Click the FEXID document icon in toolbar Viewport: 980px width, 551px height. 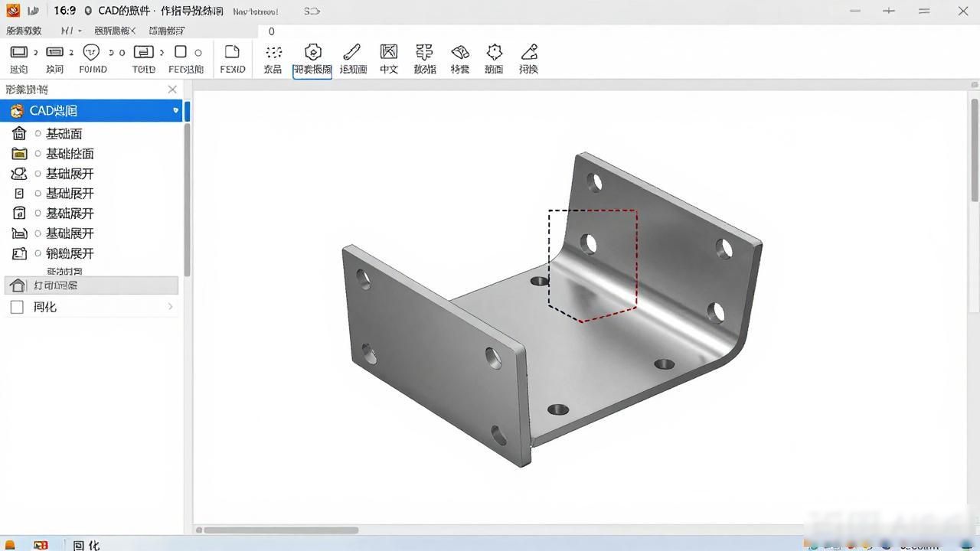point(232,52)
